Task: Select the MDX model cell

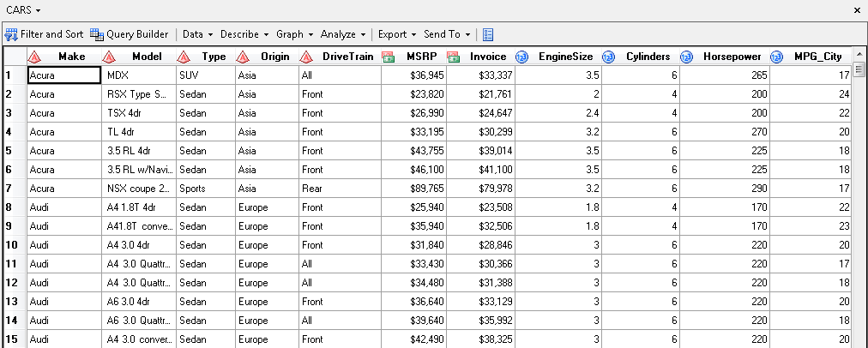Action: click(138, 75)
